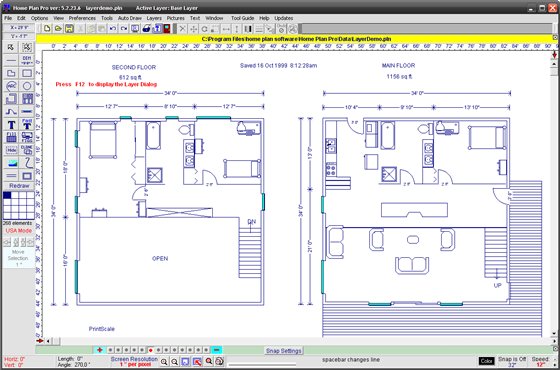Select the Clone tool
The width and height of the screenshot is (560, 370).
pos(27,150)
